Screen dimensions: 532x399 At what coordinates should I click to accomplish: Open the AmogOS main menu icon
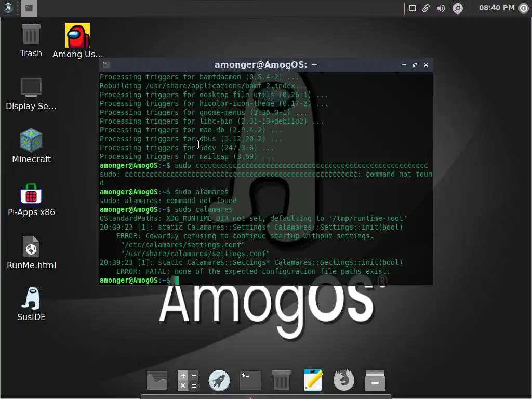click(x=8, y=8)
